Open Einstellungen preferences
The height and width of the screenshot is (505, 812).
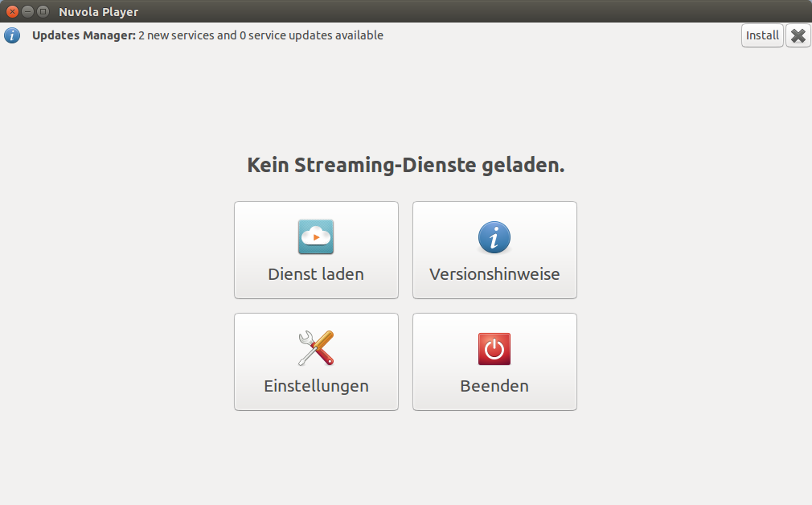(x=316, y=362)
